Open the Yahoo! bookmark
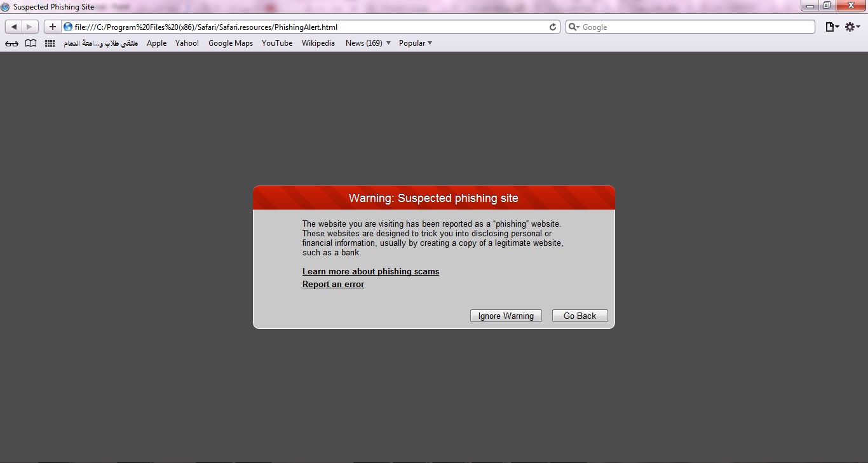This screenshot has height=463, width=868. (x=187, y=43)
